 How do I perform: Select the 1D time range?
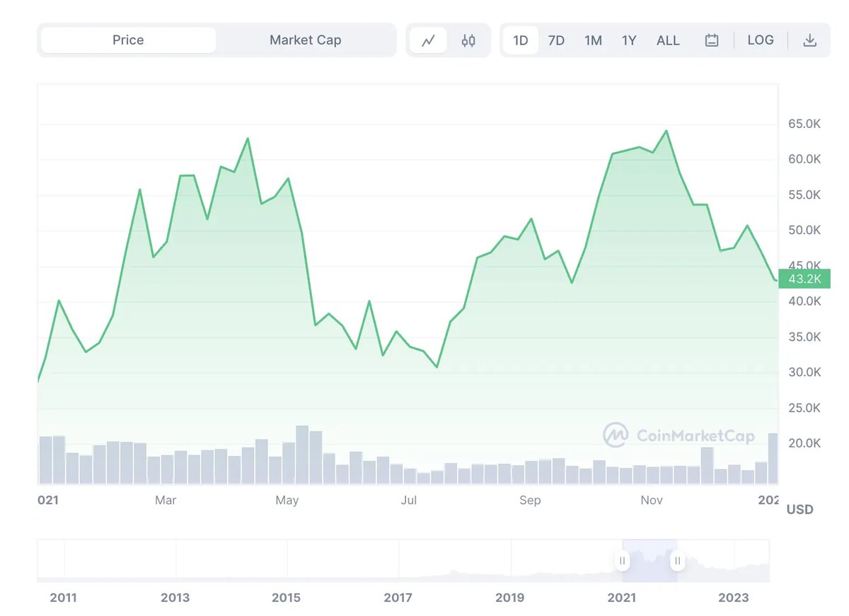pyautogui.click(x=521, y=40)
